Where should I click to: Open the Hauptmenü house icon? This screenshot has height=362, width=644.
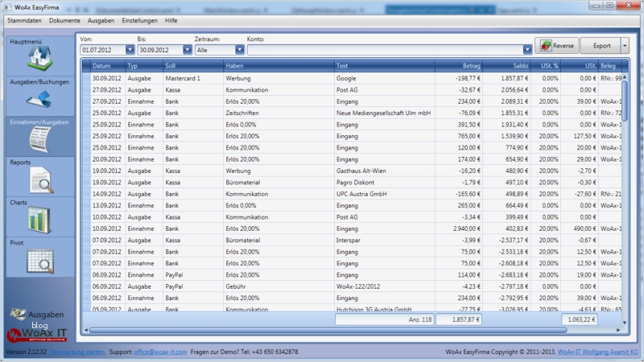(39, 58)
